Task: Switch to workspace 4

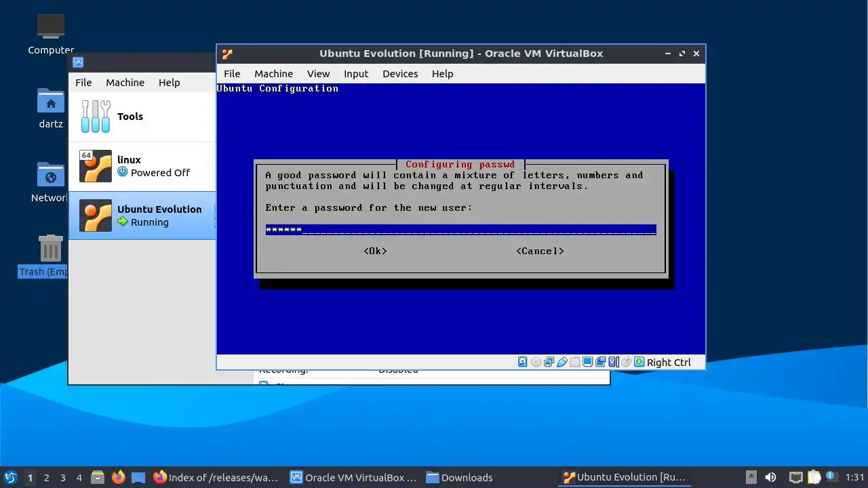Action: tap(79, 478)
